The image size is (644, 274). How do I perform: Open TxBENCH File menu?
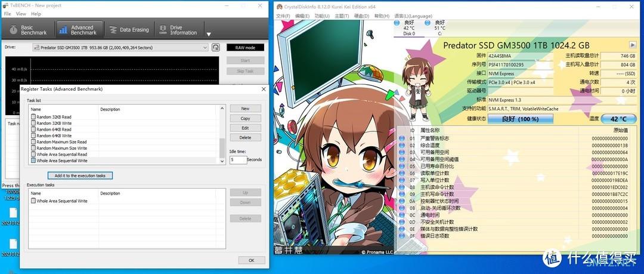pyautogui.click(x=7, y=14)
